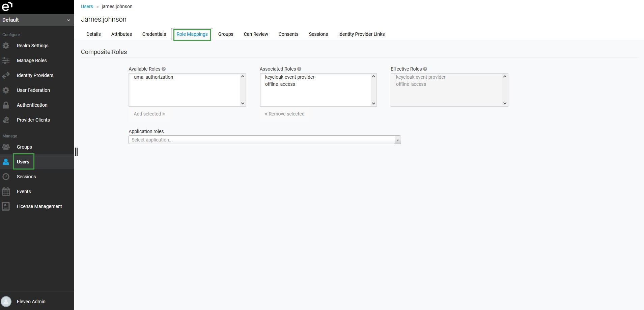Click the License Management icon
The image size is (644, 310).
pos(6,206)
